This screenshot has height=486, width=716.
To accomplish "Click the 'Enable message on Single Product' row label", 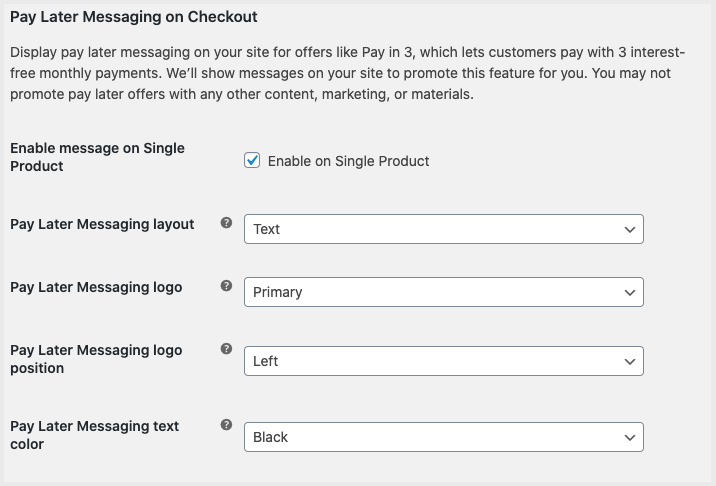I will (x=97, y=157).
